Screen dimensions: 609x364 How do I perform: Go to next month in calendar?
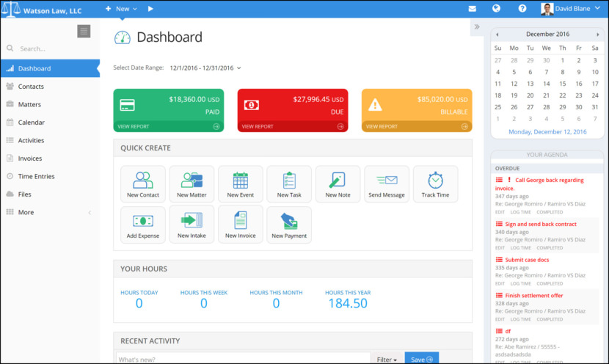click(598, 34)
